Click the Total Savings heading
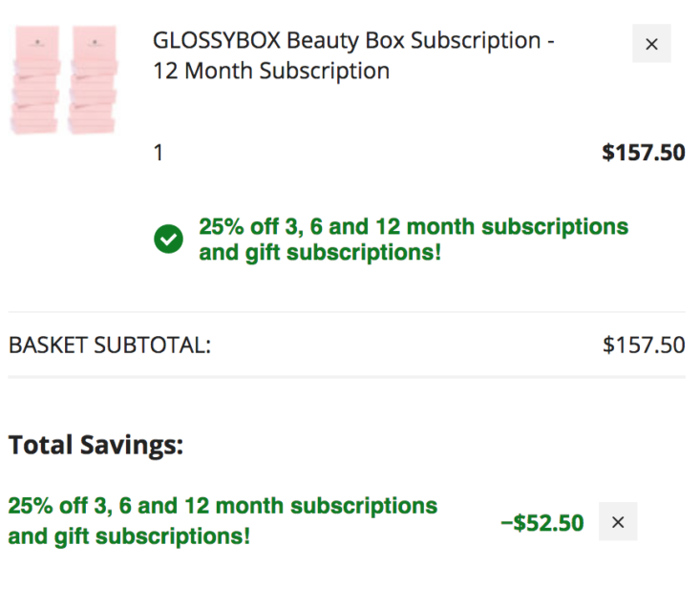This screenshot has height=608, width=700. pyautogui.click(x=96, y=445)
